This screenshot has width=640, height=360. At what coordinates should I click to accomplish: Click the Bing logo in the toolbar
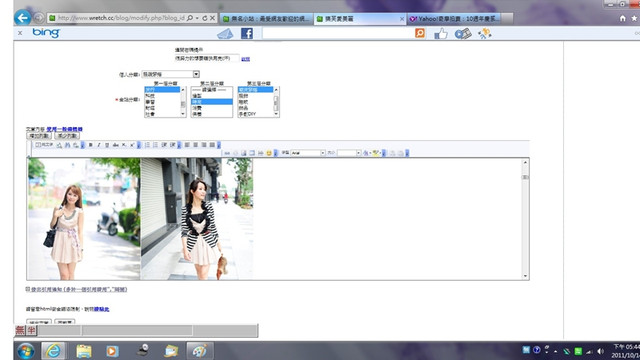(x=46, y=33)
